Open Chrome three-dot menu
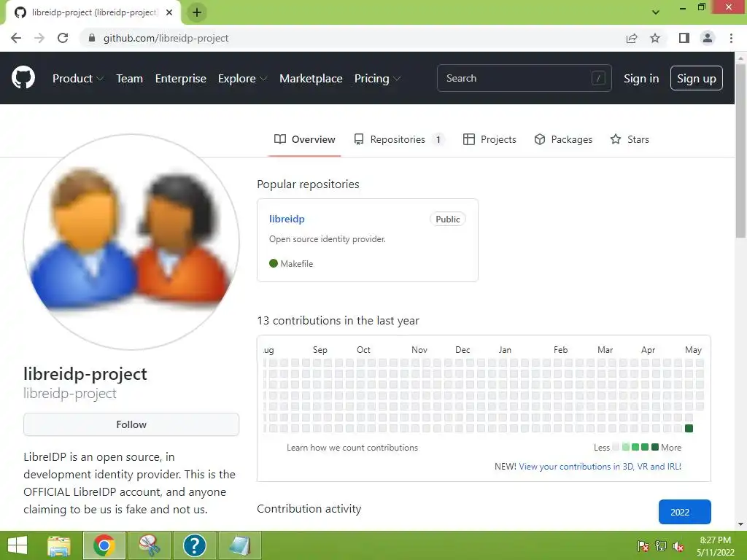The height and width of the screenshot is (560, 747). tap(731, 38)
